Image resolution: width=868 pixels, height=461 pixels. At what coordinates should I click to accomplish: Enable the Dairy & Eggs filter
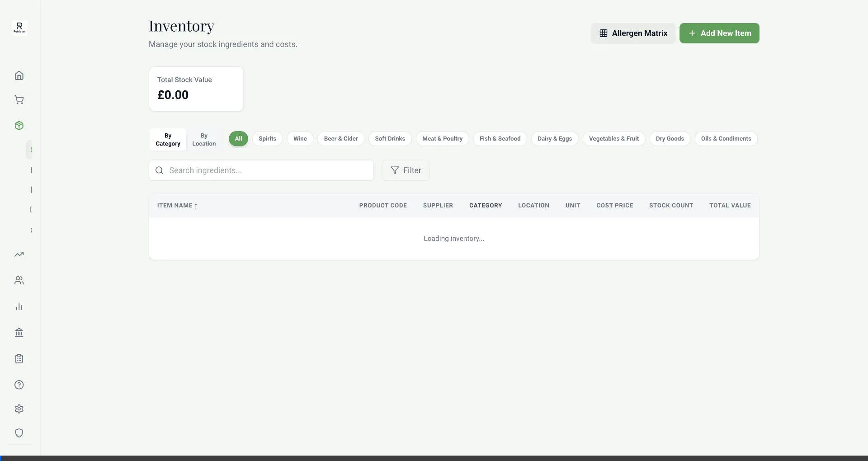click(x=555, y=138)
